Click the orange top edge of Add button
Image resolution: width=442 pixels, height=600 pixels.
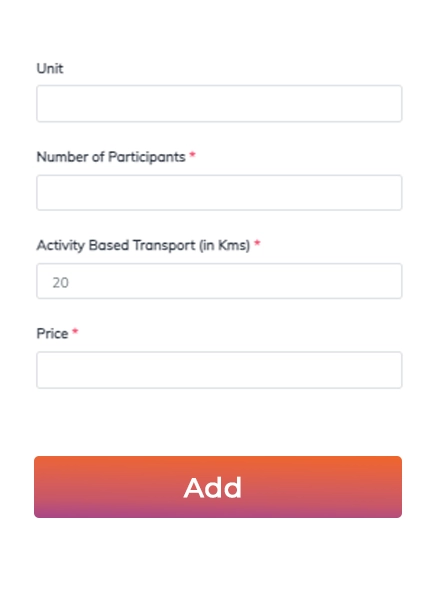pyautogui.click(x=218, y=459)
